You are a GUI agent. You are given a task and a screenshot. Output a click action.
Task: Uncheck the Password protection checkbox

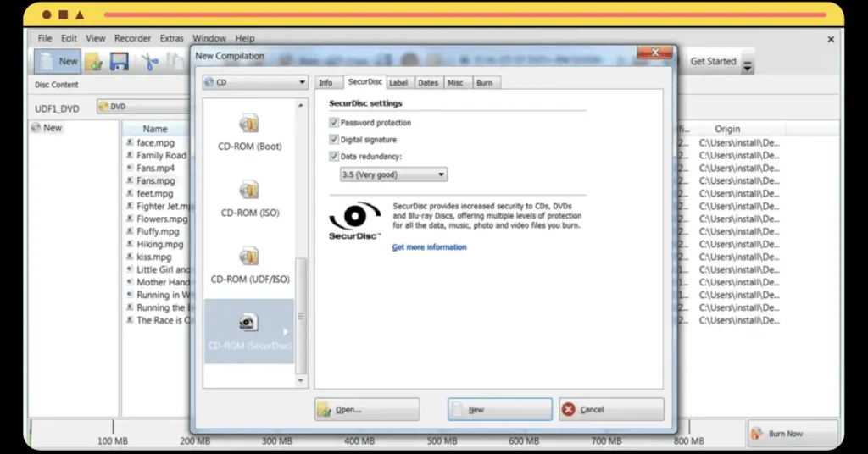(334, 122)
